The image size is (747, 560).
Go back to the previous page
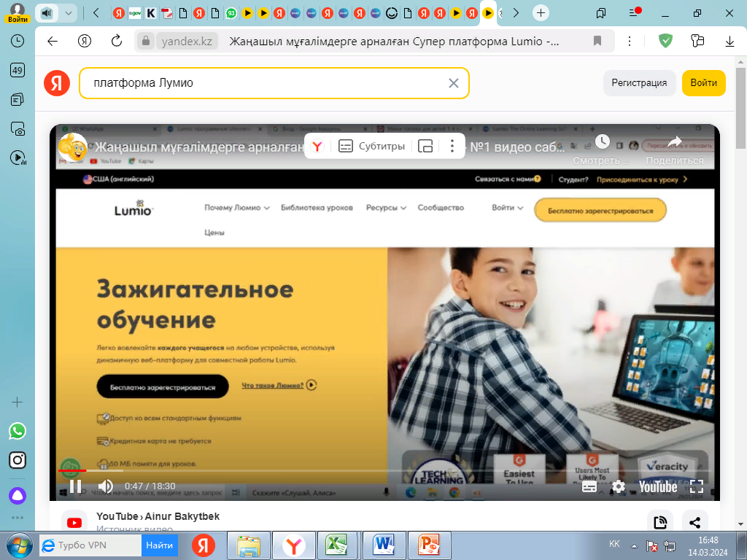[53, 42]
